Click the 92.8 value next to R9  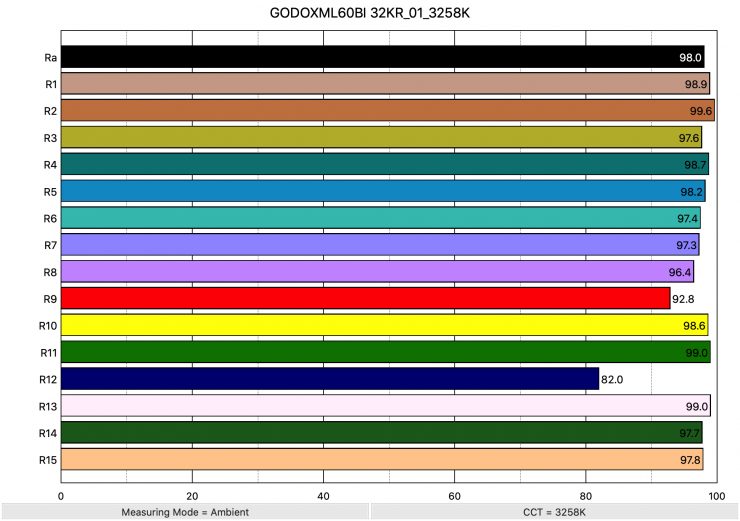(x=683, y=298)
